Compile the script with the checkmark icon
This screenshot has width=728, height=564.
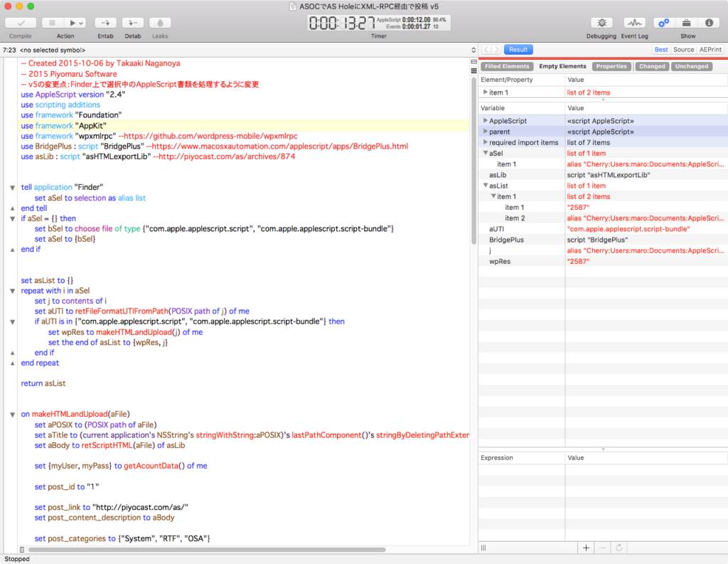pyautogui.click(x=21, y=22)
